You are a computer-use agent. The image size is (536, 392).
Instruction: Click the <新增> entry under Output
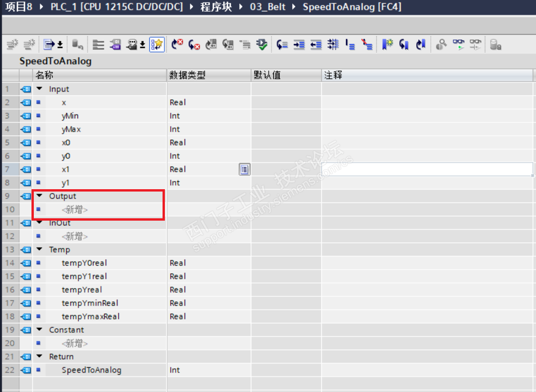pyautogui.click(x=75, y=209)
